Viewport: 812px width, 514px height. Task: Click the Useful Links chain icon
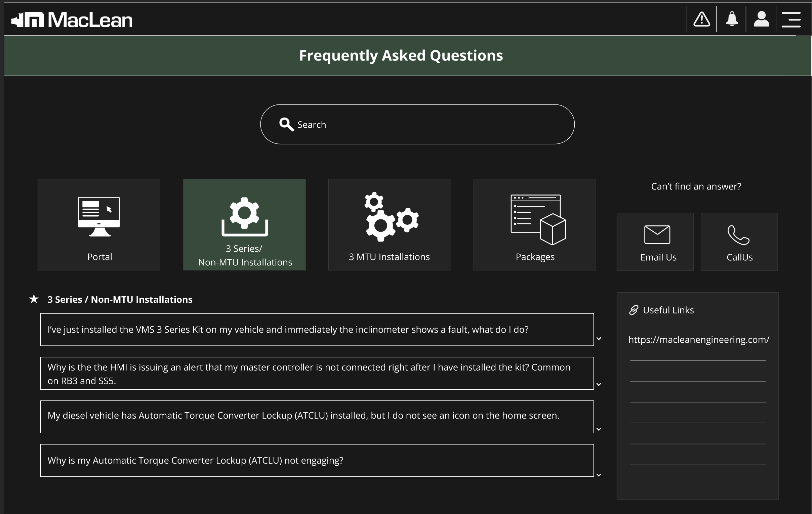click(x=634, y=310)
